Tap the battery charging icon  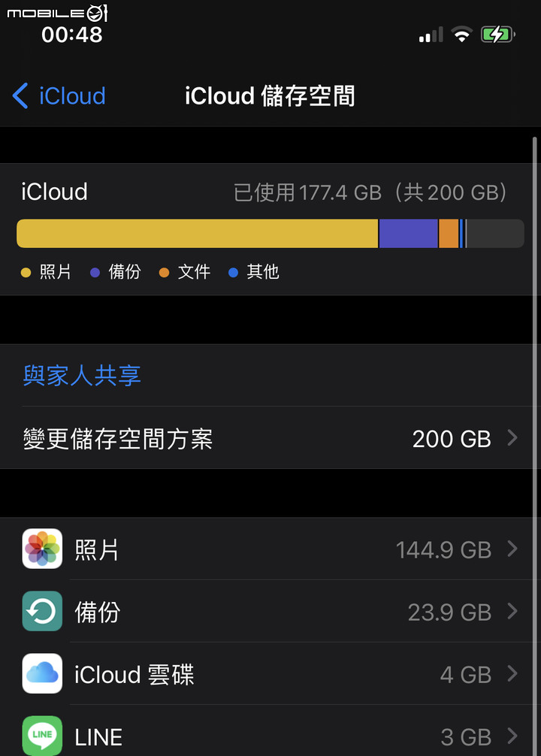[x=497, y=35]
